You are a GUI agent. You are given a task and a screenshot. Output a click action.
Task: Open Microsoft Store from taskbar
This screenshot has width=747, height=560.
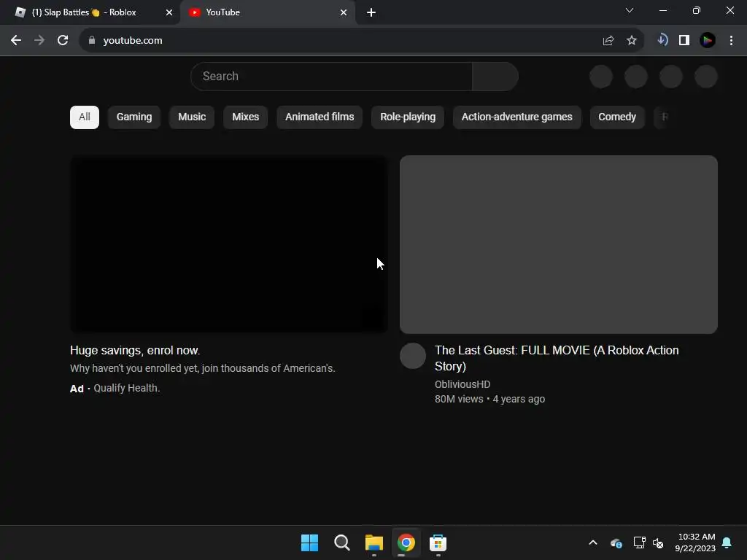pos(438,542)
